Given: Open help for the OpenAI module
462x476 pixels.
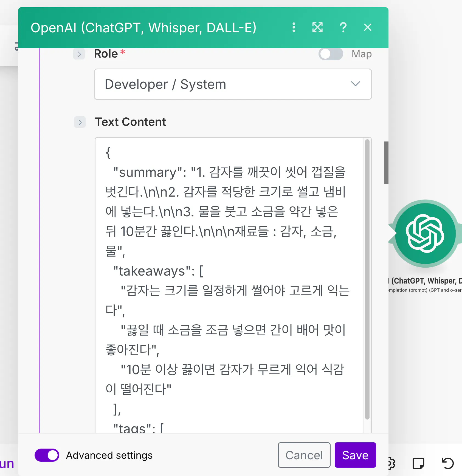Looking at the screenshot, I should (x=343, y=27).
